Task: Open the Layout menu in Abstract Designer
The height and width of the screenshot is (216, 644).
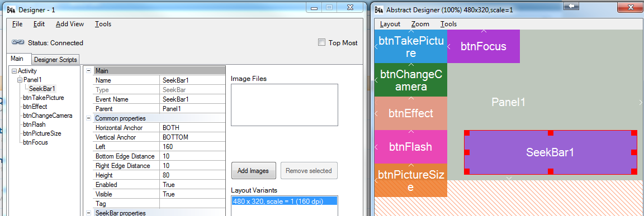Action: pos(390,24)
